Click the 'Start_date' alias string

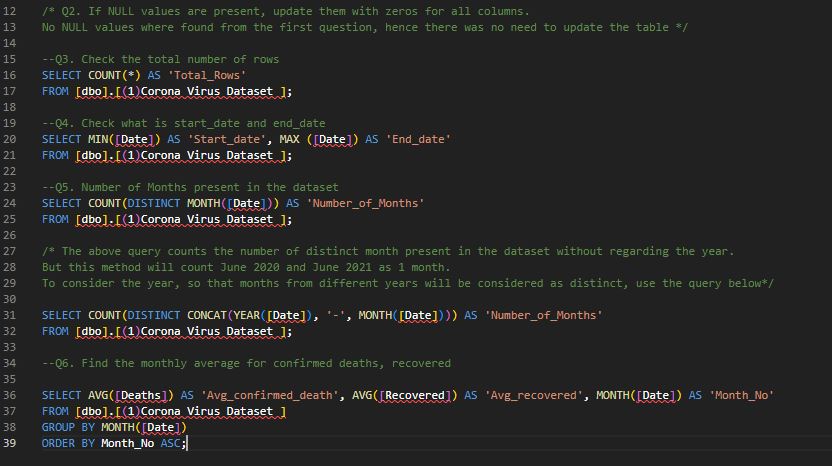227,139
